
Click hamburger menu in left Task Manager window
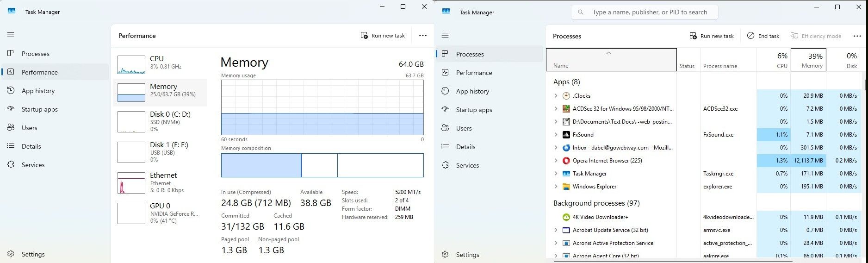pyautogui.click(x=11, y=35)
